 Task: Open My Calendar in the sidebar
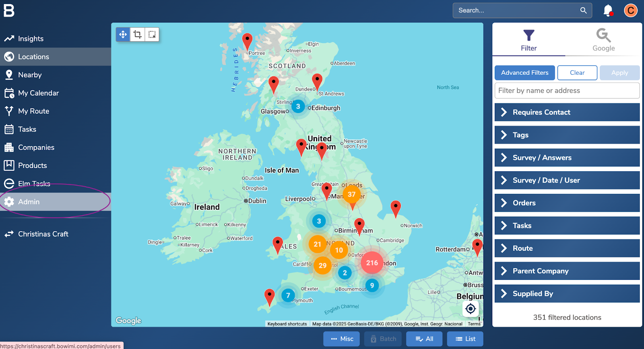point(38,93)
